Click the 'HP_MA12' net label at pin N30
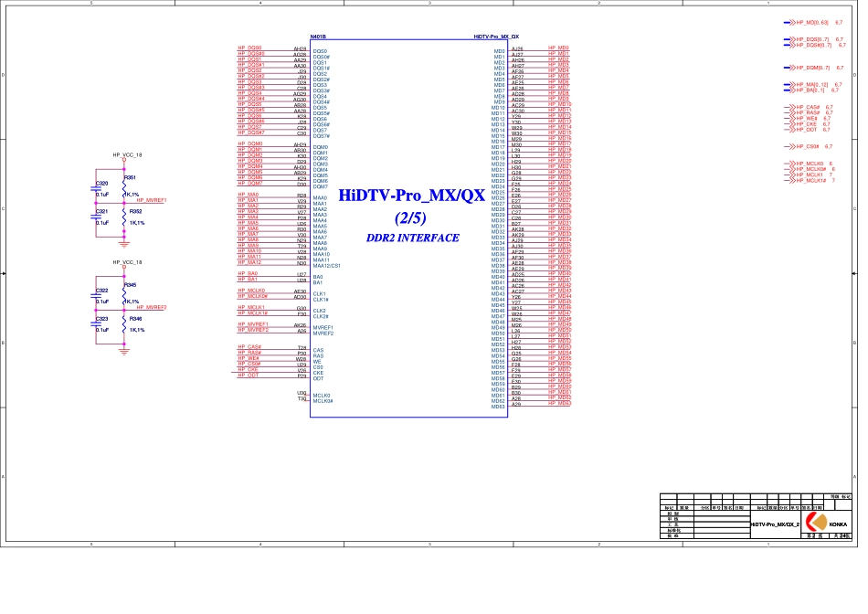Screen dimensions: 868x614 tap(249, 262)
